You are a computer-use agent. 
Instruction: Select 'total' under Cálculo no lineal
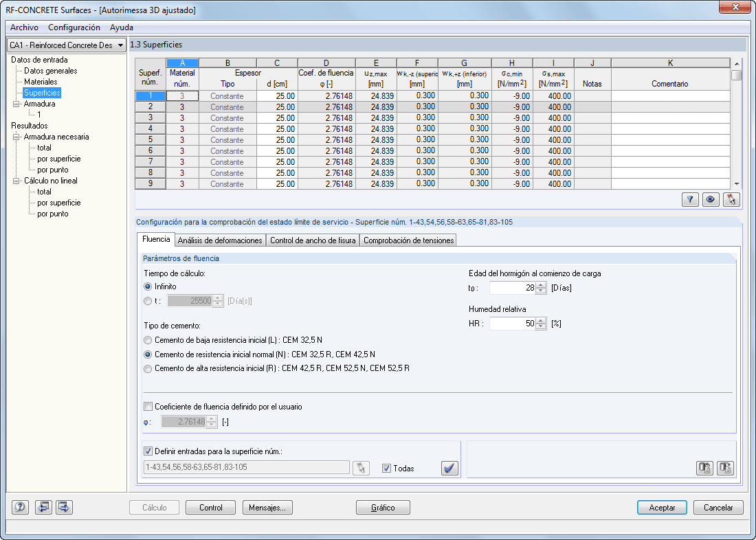pos(44,192)
